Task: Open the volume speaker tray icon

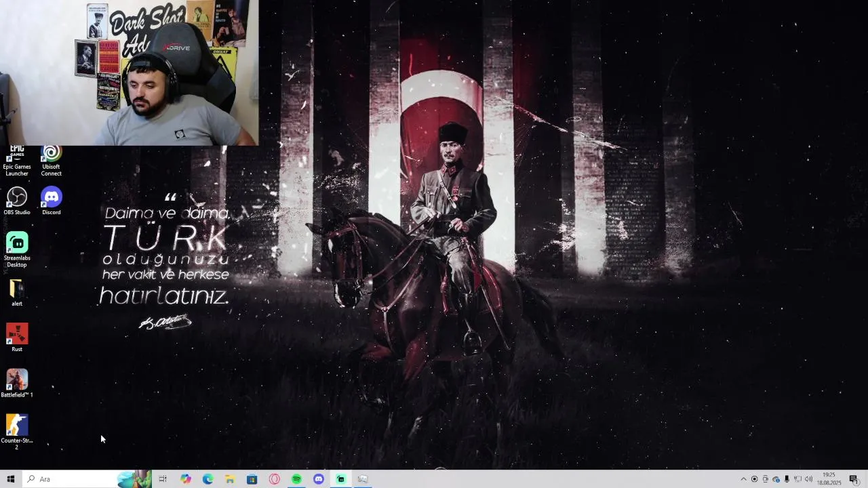Action: (808, 479)
